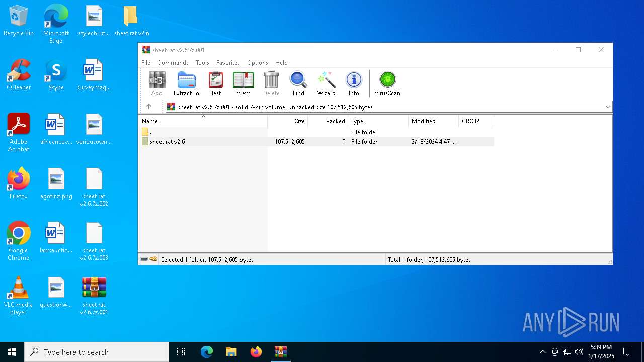This screenshot has height=362, width=644.
Task: Click the disk drive icon in status bar
Action: tap(144, 259)
